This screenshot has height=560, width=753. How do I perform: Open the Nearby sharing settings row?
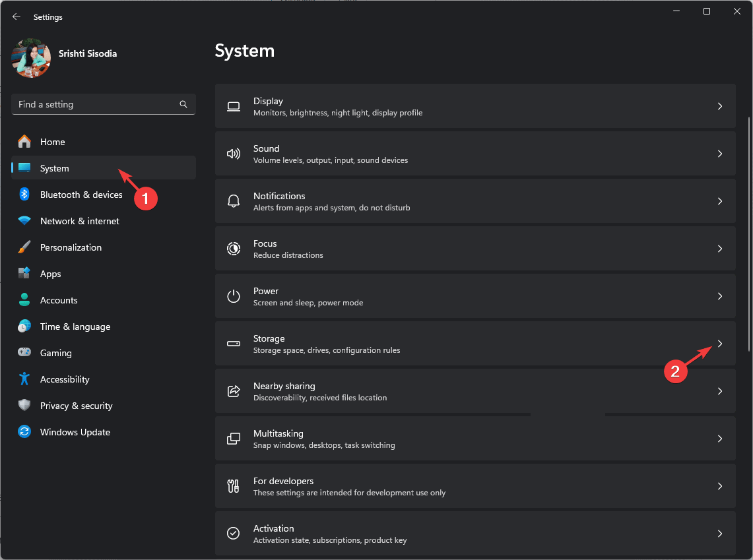pyautogui.click(x=475, y=391)
